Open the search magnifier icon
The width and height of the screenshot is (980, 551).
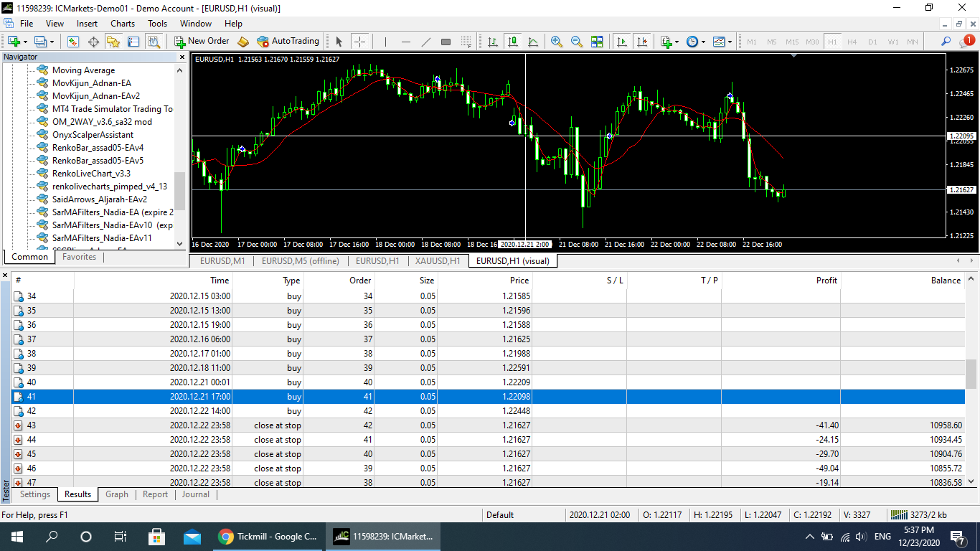click(x=946, y=42)
